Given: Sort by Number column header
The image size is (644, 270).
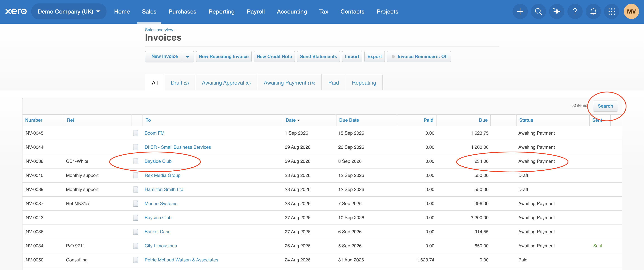Looking at the screenshot, I should [34, 120].
